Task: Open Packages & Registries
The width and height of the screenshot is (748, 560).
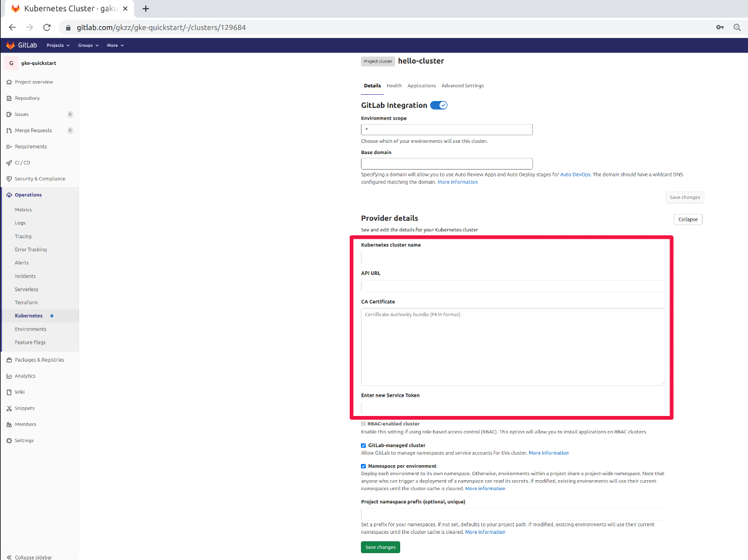Action: point(39,360)
